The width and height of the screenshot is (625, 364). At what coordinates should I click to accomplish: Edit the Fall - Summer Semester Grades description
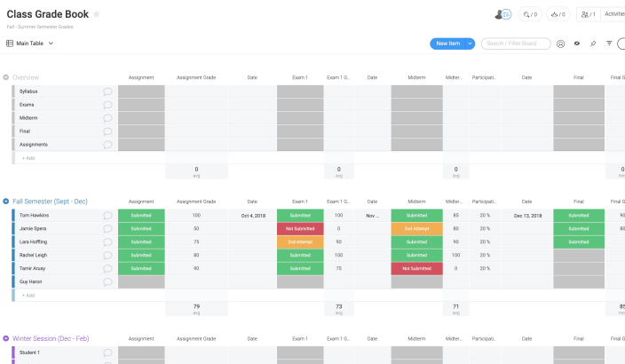tap(40, 28)
